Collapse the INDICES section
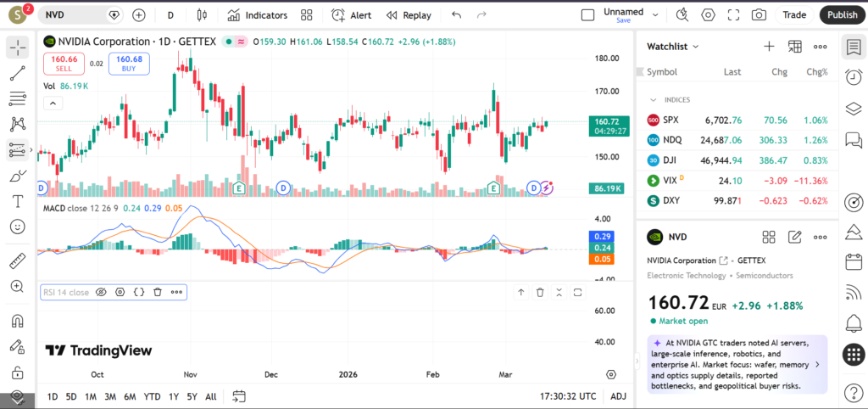This screenshot has height=409, width=868. tap(654, 99)
